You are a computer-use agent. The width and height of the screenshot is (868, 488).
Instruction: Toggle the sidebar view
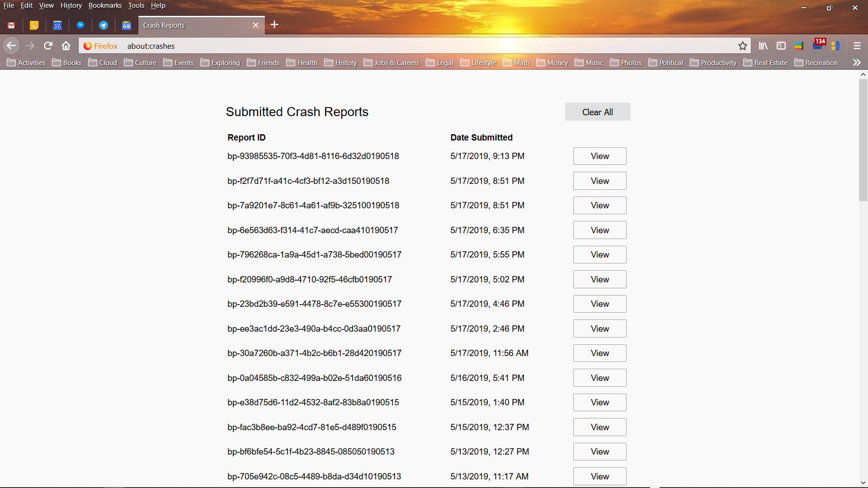click(781, 46)
